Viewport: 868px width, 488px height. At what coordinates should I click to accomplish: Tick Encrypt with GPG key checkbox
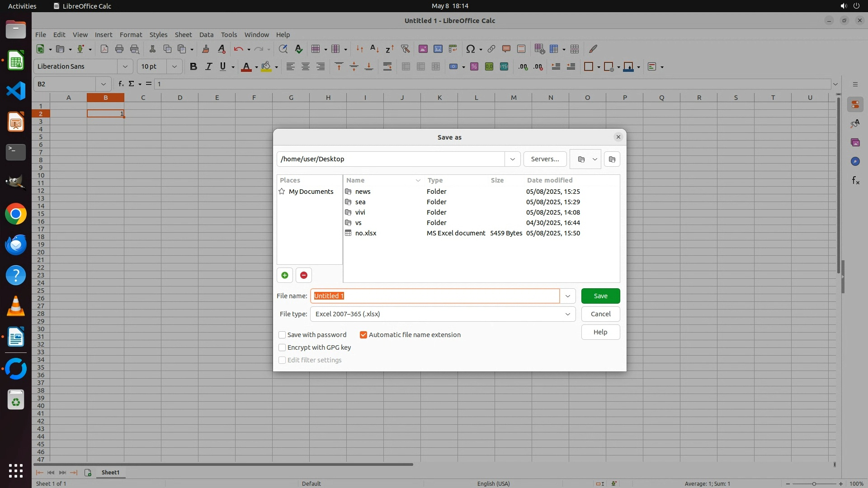[282, 347]
